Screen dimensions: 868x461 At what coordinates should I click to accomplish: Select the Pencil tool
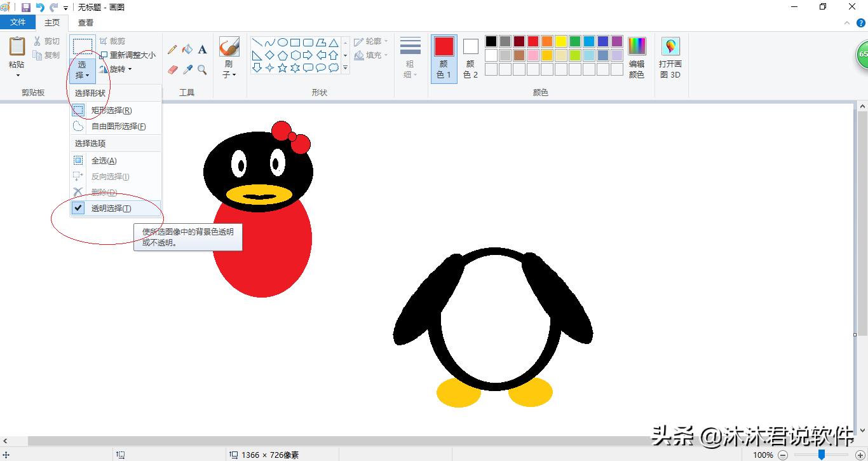172,50
